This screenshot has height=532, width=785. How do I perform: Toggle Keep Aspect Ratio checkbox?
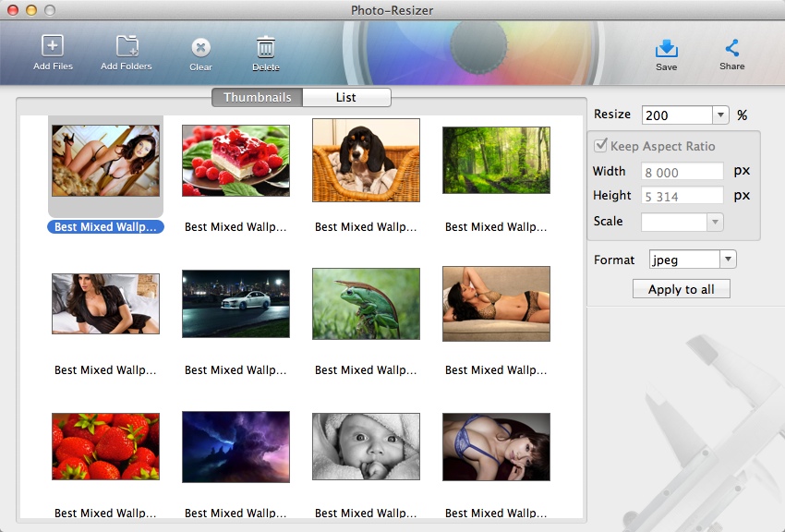600,146
